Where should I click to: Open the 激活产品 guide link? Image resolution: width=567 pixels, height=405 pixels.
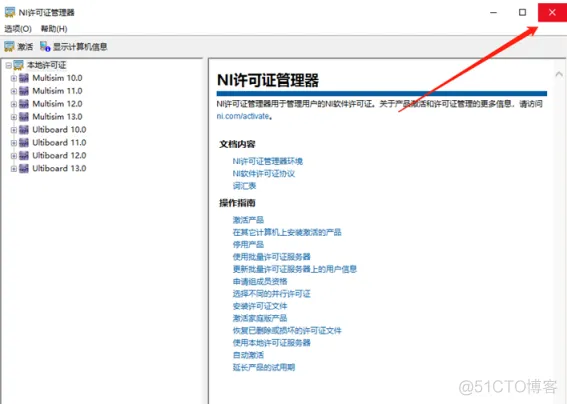coord(248,220)
